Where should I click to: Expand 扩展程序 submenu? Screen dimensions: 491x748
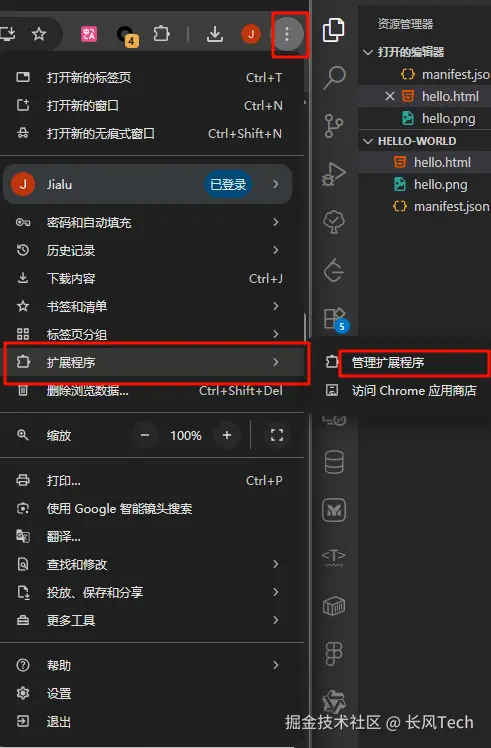pos(154,362)
